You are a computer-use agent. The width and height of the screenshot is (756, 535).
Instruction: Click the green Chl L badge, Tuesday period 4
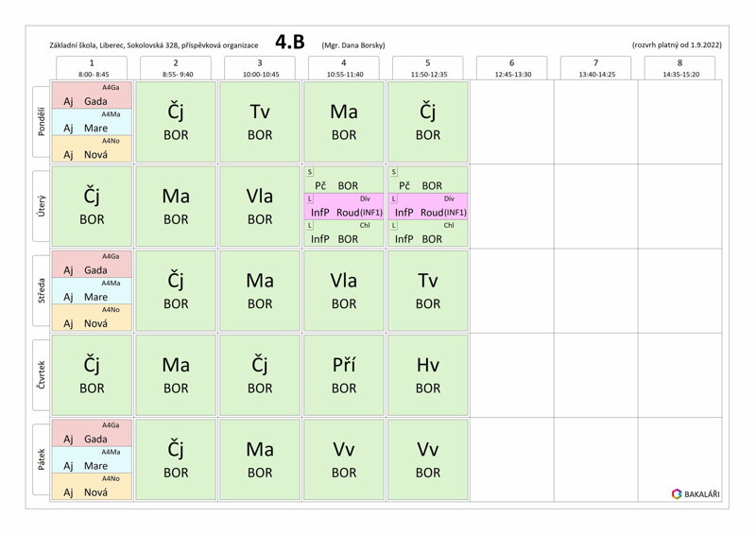tap(309, 226)
